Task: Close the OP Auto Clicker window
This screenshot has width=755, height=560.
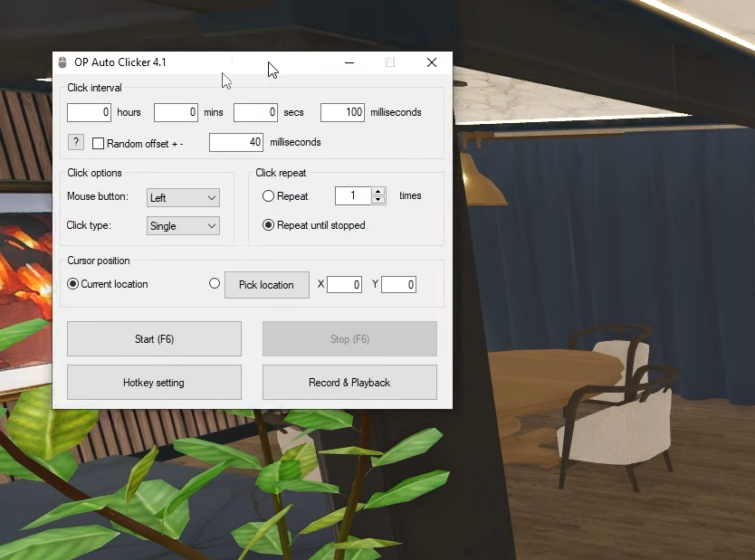Action: 432,62
